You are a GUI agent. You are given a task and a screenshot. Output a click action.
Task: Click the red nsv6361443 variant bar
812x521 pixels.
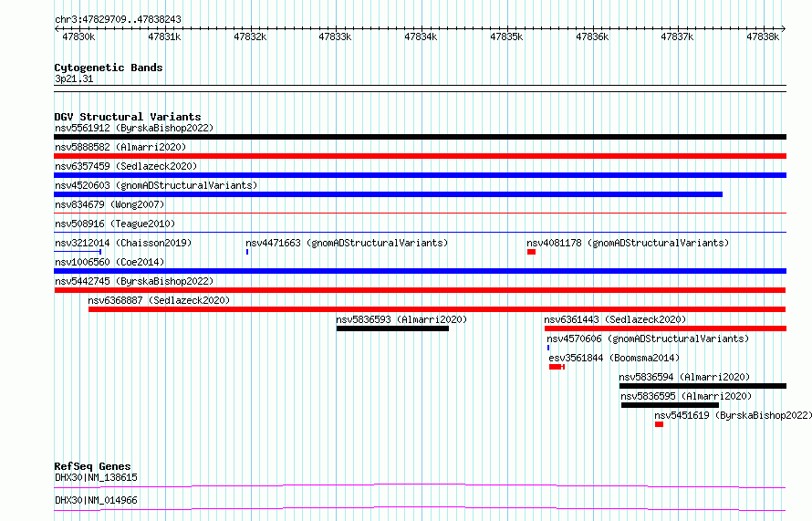pyautogui.click(x=665, y=328)
